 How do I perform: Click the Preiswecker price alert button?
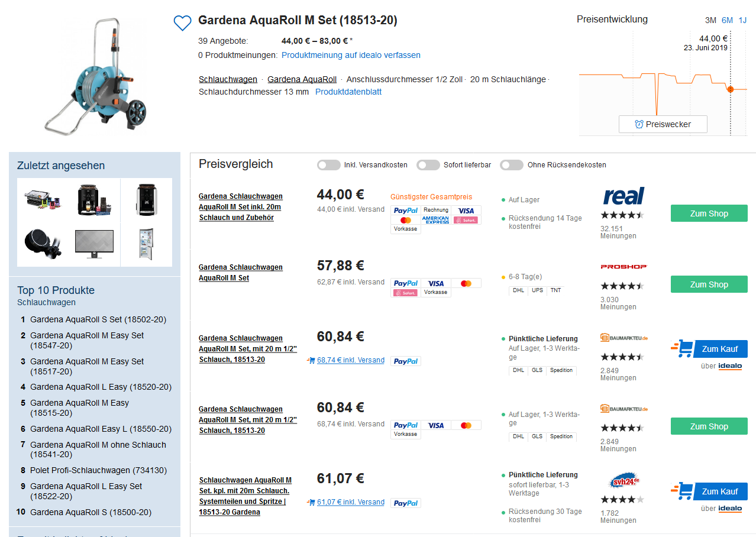(x=663, y=124)
